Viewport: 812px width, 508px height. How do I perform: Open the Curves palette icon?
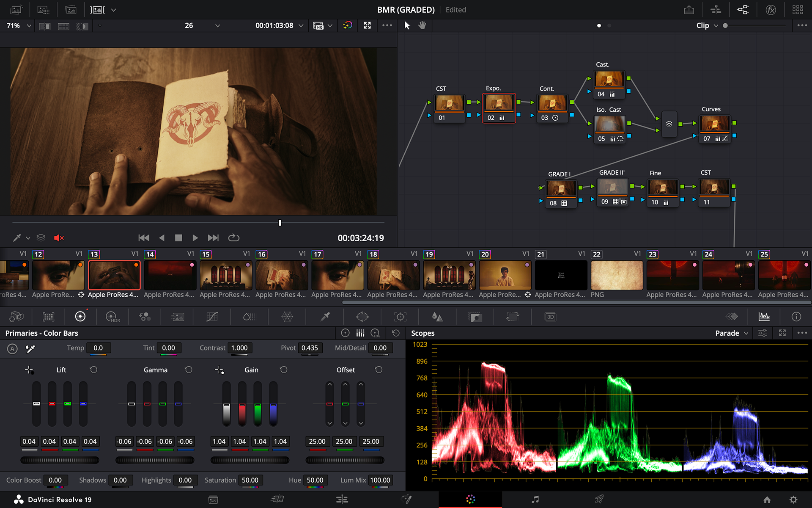click(212, 317)
